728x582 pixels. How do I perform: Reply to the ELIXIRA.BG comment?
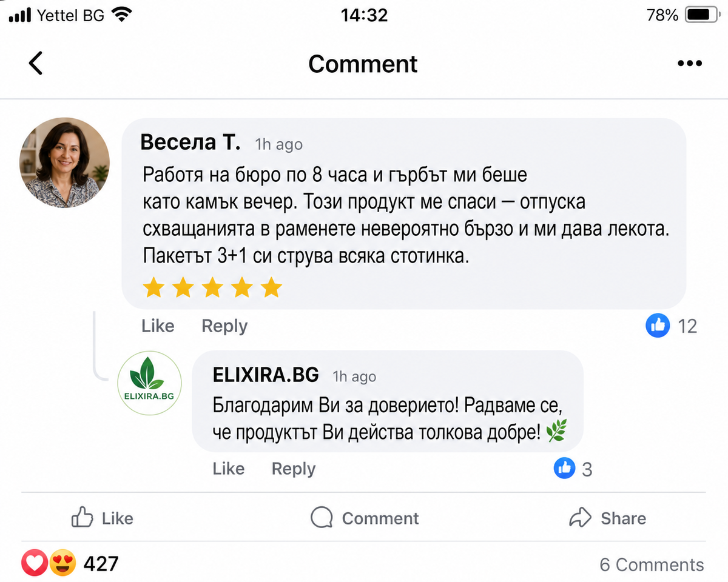tap(294, 469)
